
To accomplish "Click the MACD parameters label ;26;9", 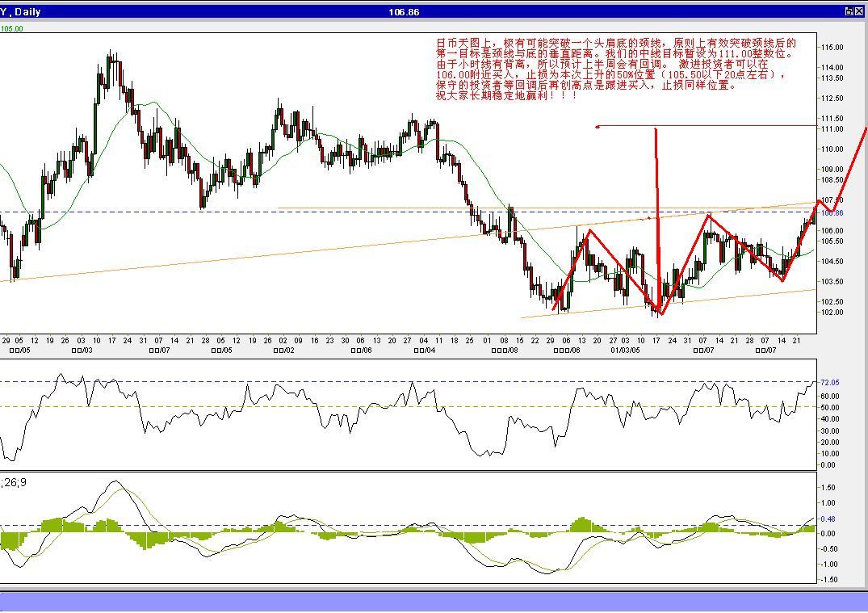I will coord(14,482).
